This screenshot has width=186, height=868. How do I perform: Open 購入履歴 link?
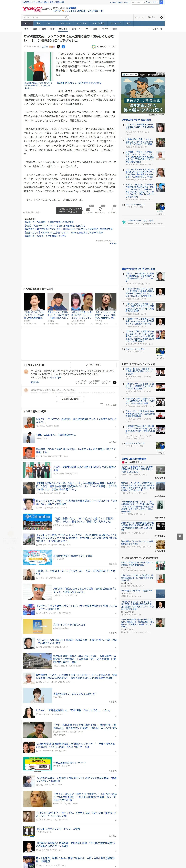pos(152,18)
